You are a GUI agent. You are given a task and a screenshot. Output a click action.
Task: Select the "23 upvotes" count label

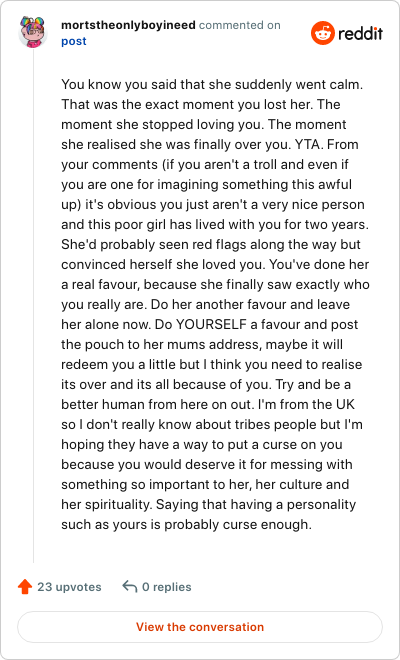pos(69,587)
